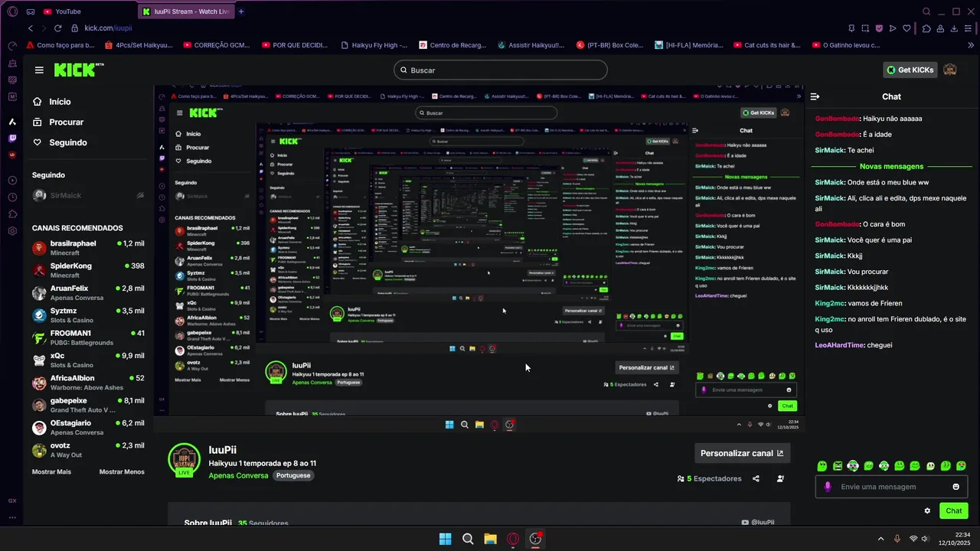Collapse the chat panel using header arrow icon
This screenshot has height=551, width=980.
click(x=815, y=96)
